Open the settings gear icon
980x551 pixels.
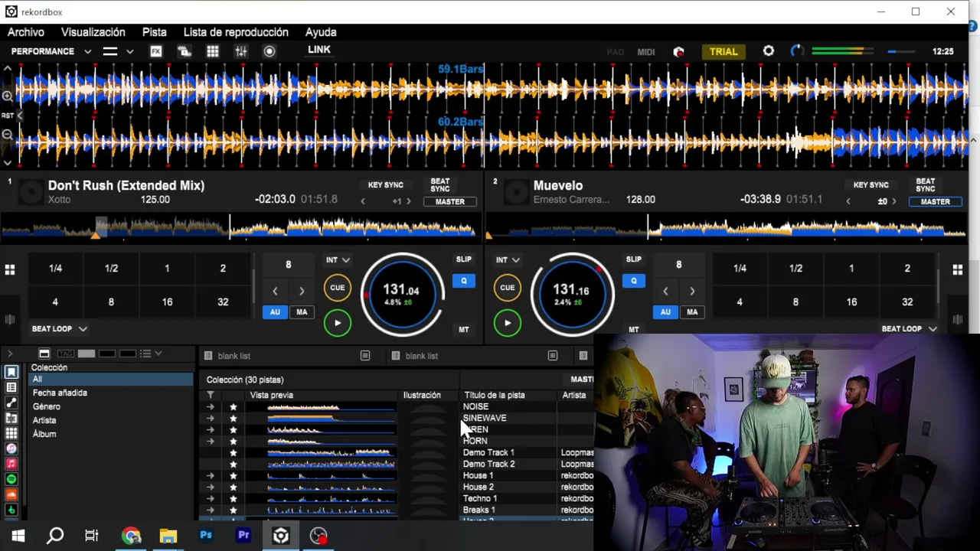[x=769, y=51]
